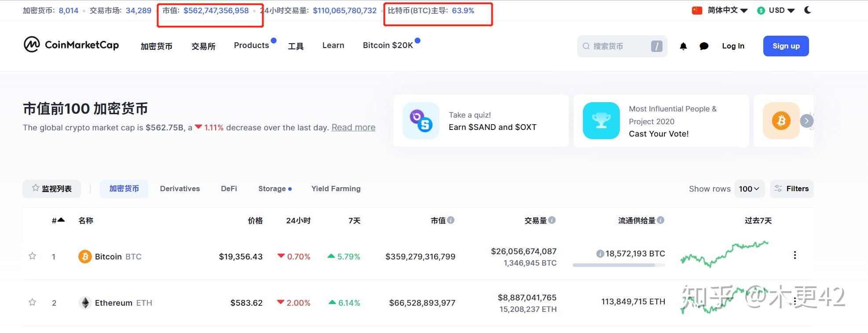Sort by the 7天 column header
The width and height of the screenshot is (868, 333).
[x=355, y=220]
